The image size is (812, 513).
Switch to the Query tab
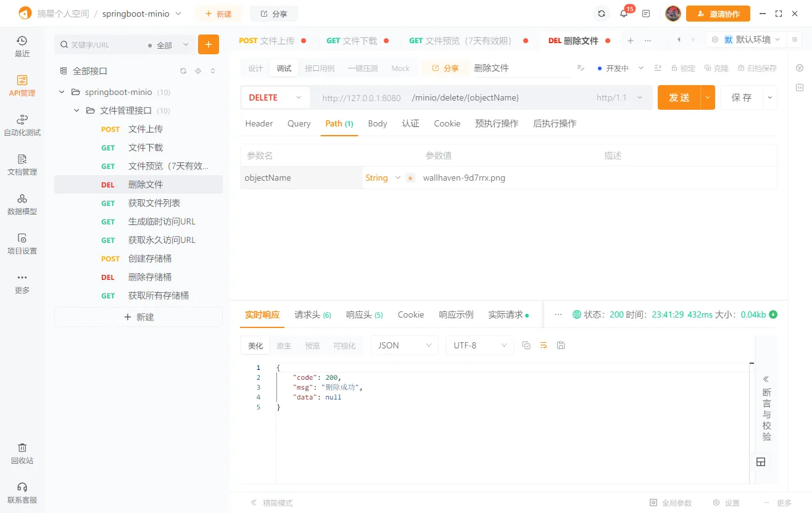(x=299, y=123)
